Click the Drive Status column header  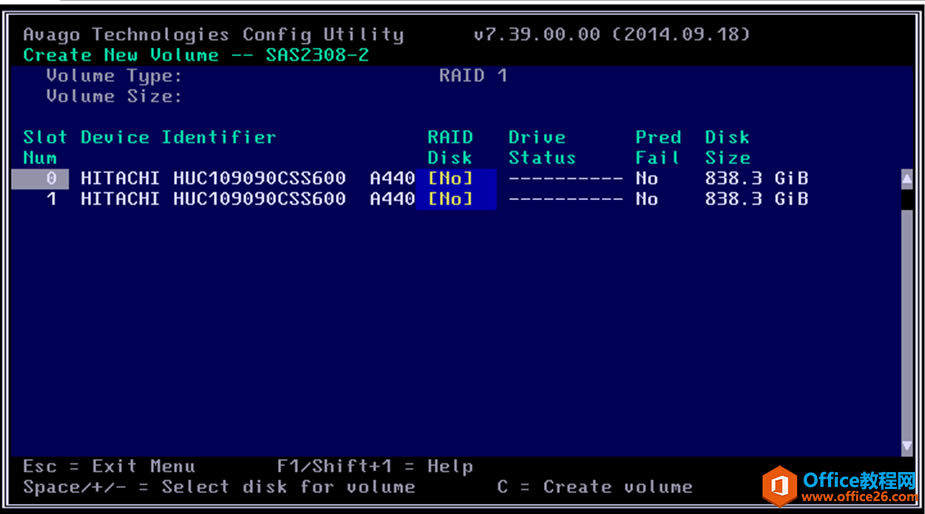point(542,148)
